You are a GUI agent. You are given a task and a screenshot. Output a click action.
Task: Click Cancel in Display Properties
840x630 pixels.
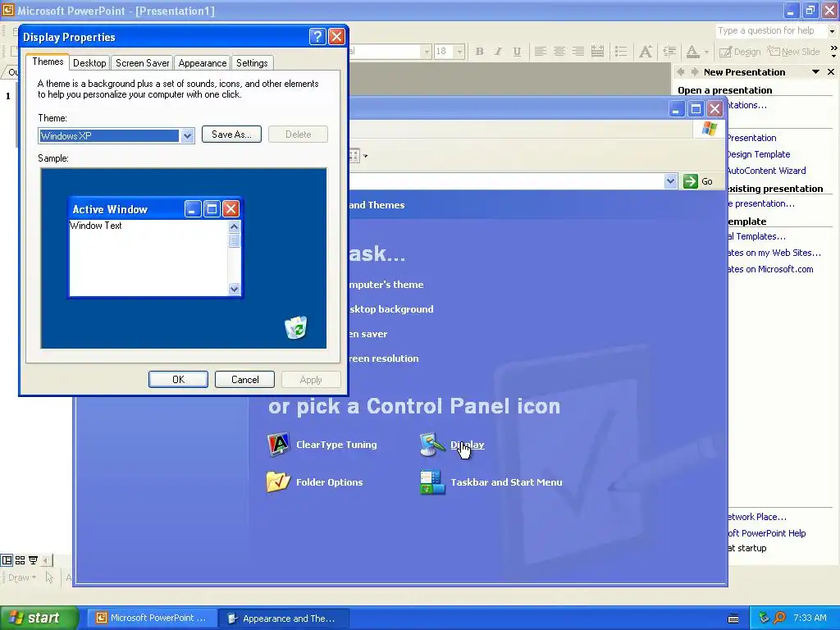click(x=244, y=379)
